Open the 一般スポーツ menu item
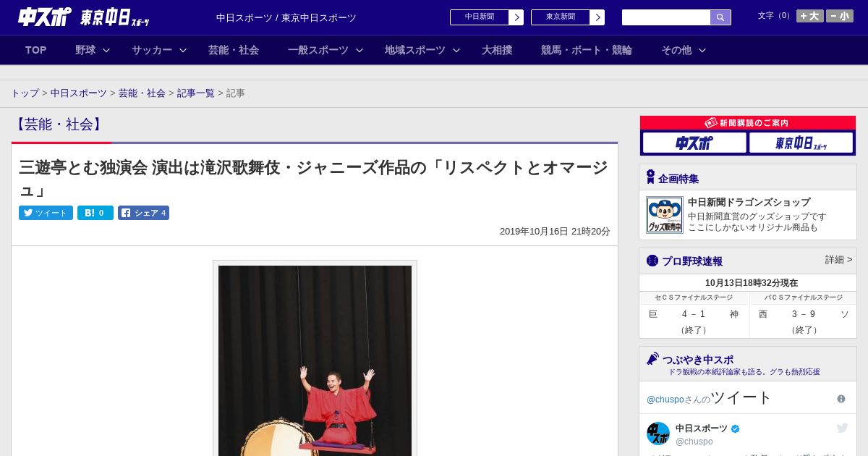 [x=318, y=50]
